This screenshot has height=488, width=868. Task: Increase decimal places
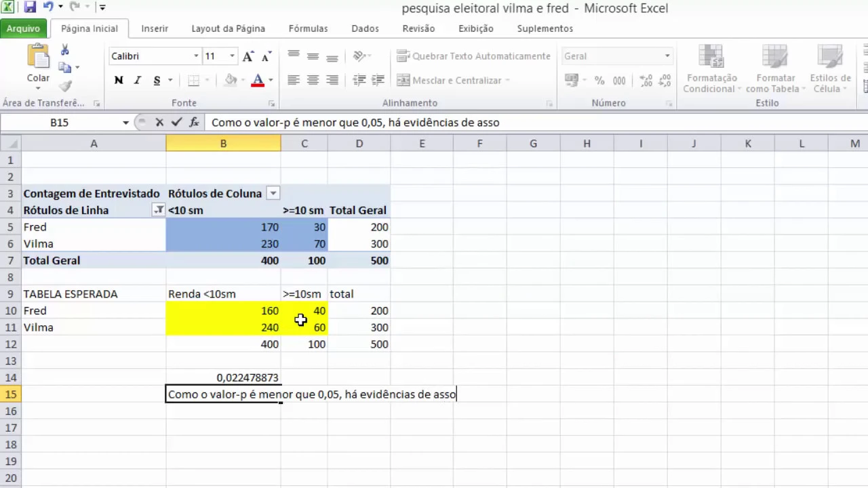click(645, 80)
